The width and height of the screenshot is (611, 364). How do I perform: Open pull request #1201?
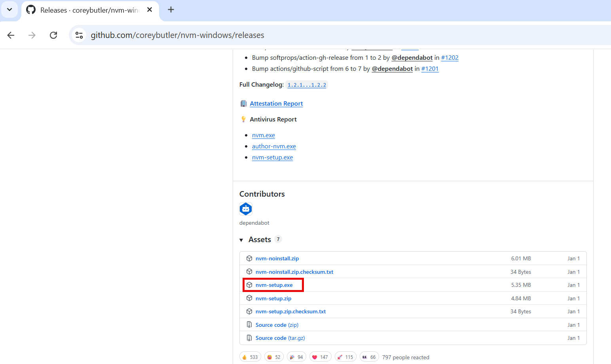point(430,69)
